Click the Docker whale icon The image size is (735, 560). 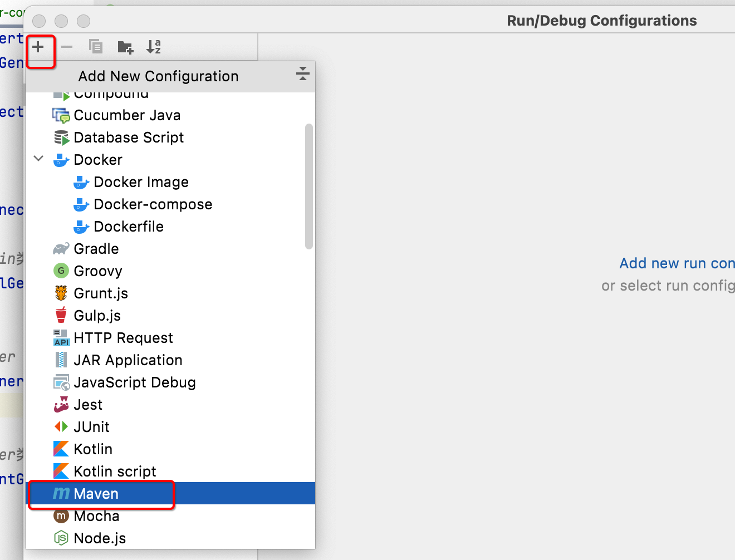coord(61,160)
